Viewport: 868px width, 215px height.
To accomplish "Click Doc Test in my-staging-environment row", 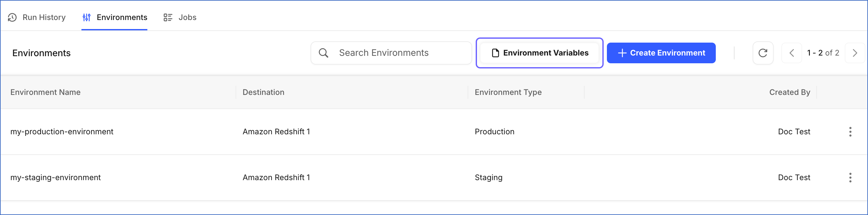I will (x=794, y=178).
